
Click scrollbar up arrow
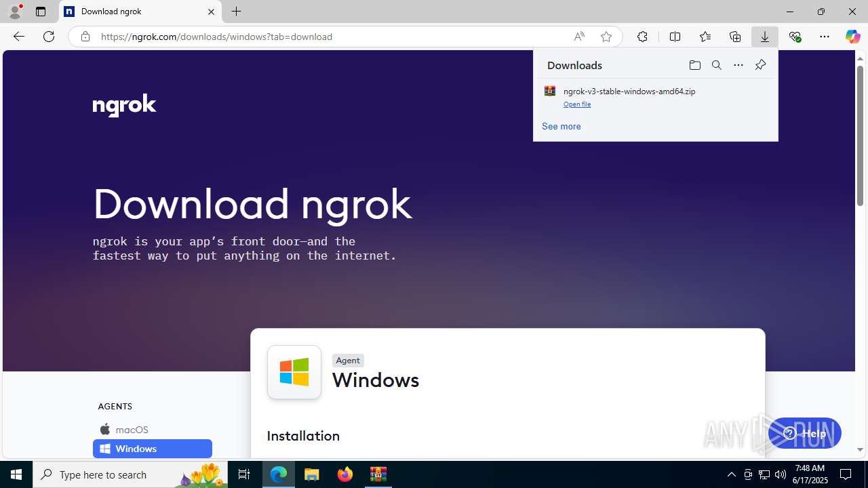[x=860, y=58]
